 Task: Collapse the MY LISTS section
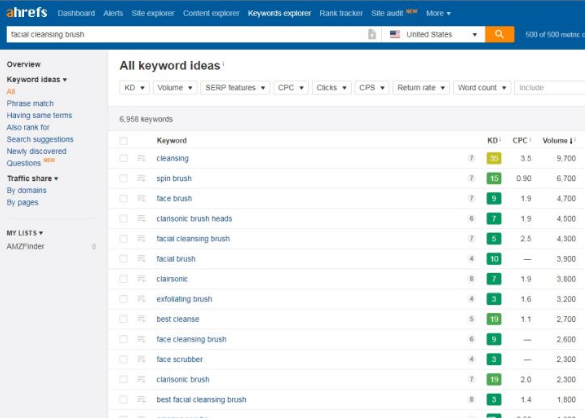pyautogui.click(x=24, y=233)
